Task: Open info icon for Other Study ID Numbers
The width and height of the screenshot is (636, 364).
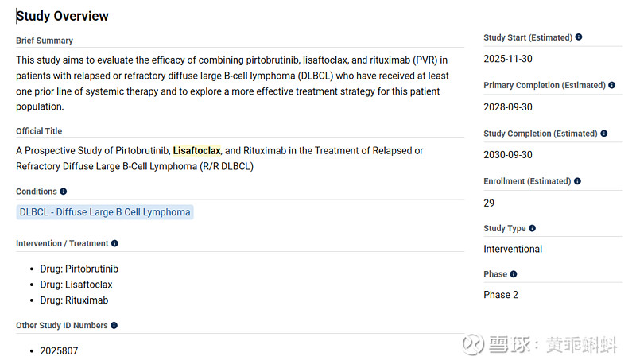Action: 114,325
